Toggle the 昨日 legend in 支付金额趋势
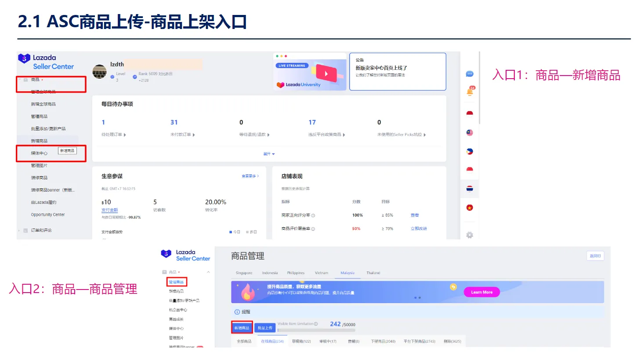The image size is (644, 362). click(251, 232)
